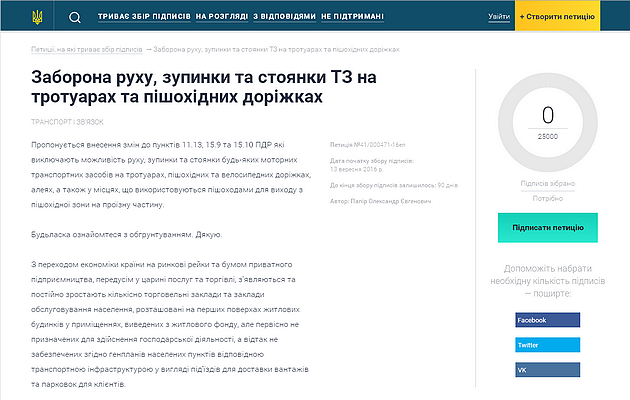
Task: Sign with the 'Підписати петицію' button
Action: (x=548, y=228)
